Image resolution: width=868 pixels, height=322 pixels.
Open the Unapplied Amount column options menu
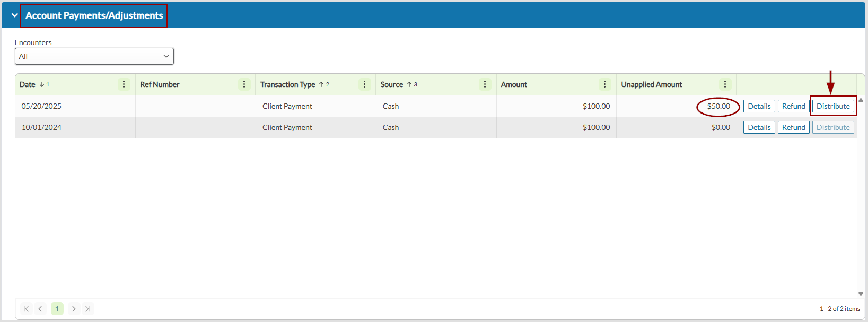pyautogui.click(x=725, y=84)
